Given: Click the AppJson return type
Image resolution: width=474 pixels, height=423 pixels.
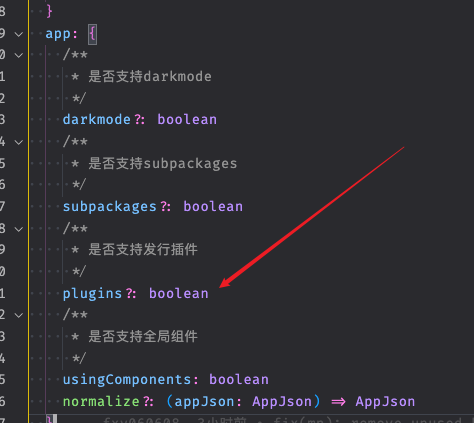Looking at the screenshot, I should (385, 402).
